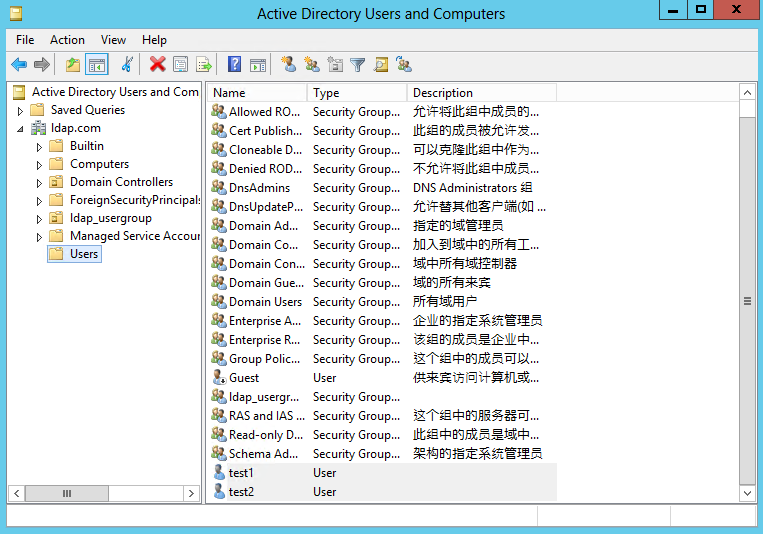Expand the Managed Service Accounts node
This screenshot has height=534, width=763.
(x=39, y=237)
